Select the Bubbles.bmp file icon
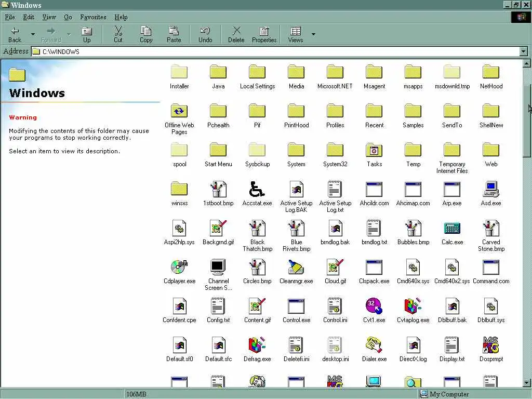Image resolution: width=532 pixels, height=399 pixels. (x=413, y=229)
